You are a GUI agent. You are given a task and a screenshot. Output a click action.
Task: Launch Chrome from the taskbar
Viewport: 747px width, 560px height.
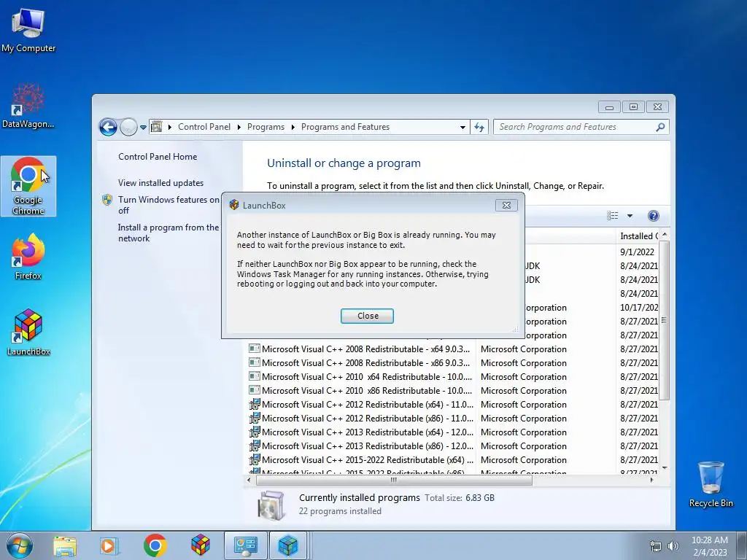155,545
